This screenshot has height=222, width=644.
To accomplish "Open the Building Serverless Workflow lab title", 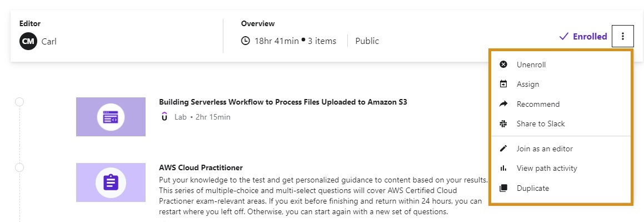I will 283,102.
